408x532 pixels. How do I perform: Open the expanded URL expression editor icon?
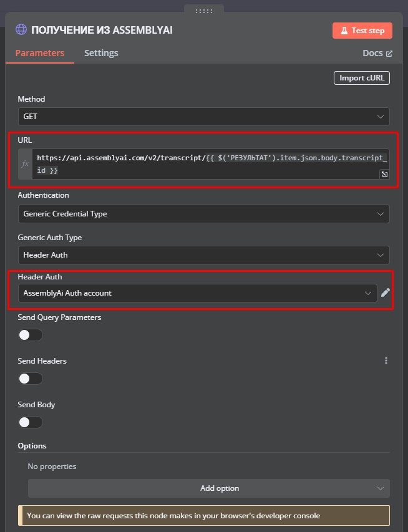point(384,174)
